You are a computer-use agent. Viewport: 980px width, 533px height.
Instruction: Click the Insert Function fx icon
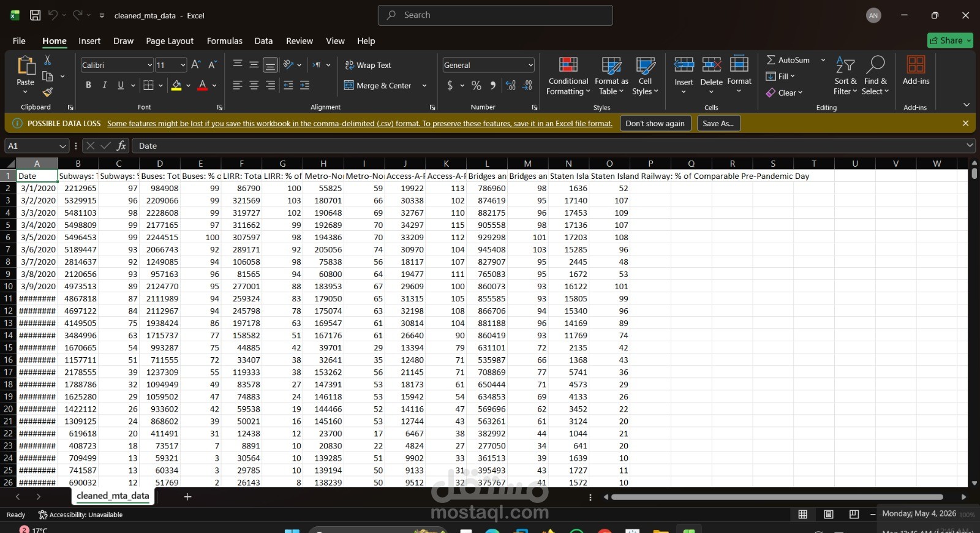122,146
